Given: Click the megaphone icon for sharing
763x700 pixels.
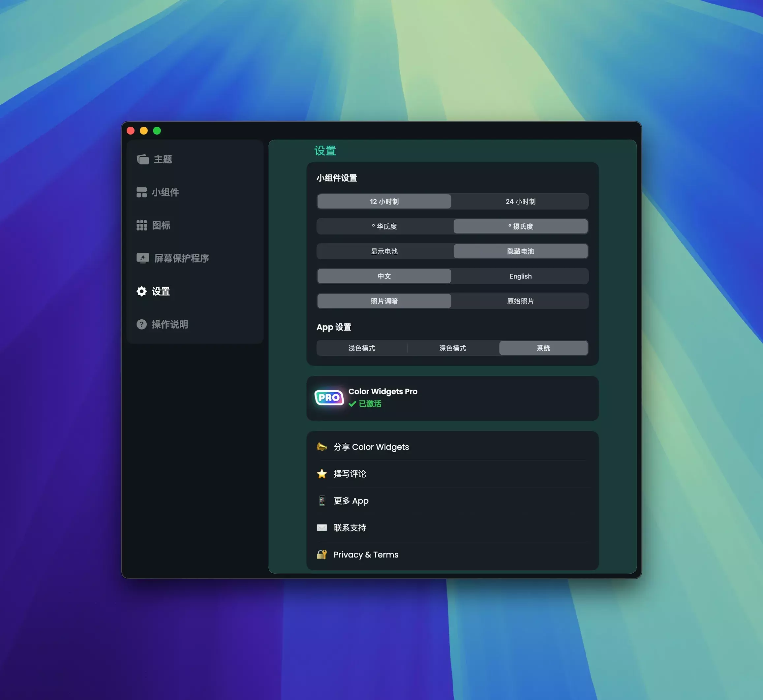Looking at the screenshot, I should pos(321,447).
